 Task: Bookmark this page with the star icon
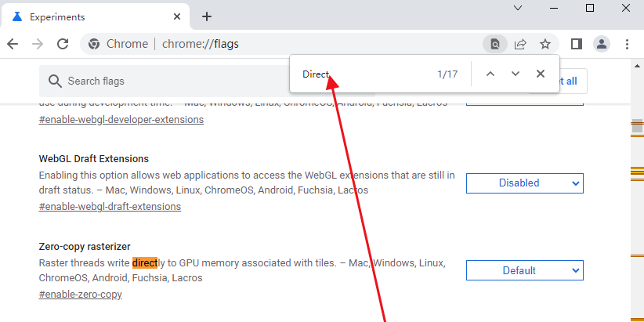[545, 44]
